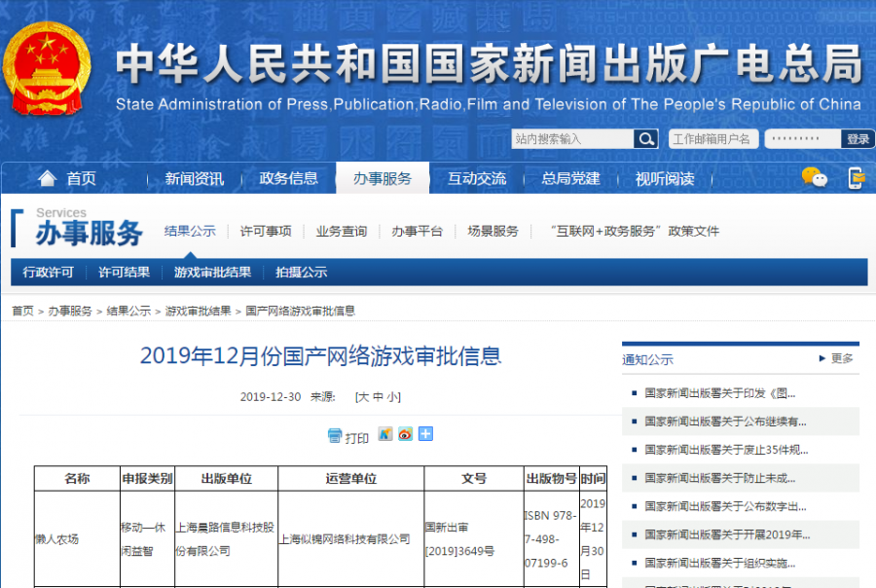Image resolution: width=876 pixels, height=588 pixels.
Task: Open notice 国家新闻出版署关于组织实施...
Action: (x=720, y=563)
